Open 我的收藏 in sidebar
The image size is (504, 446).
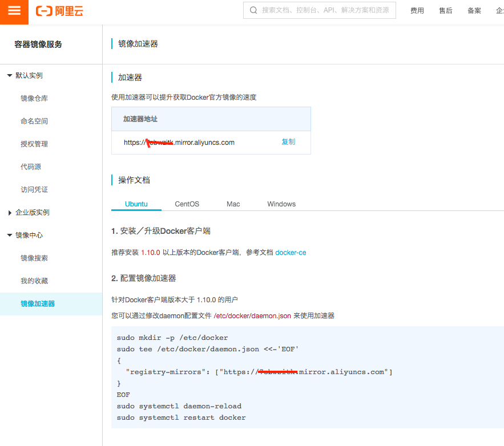tap(34, 281)
